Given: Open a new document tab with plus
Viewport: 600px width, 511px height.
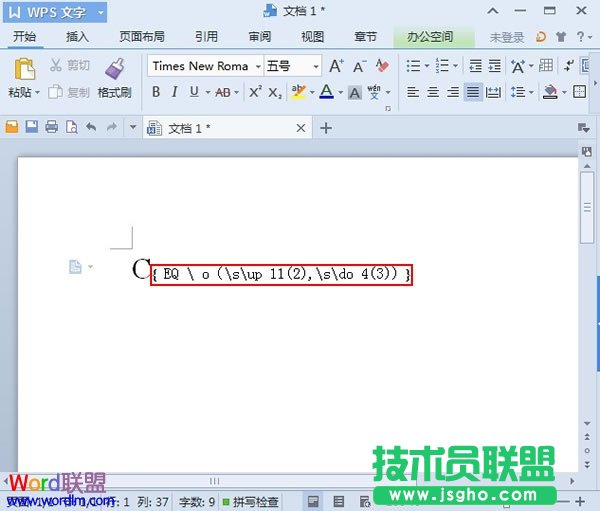Looking at the screenshot, I should (x=325, y=128).
